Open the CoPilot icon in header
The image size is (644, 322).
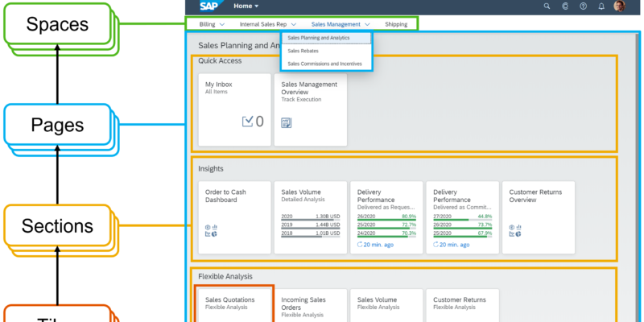tap(565, 6)
